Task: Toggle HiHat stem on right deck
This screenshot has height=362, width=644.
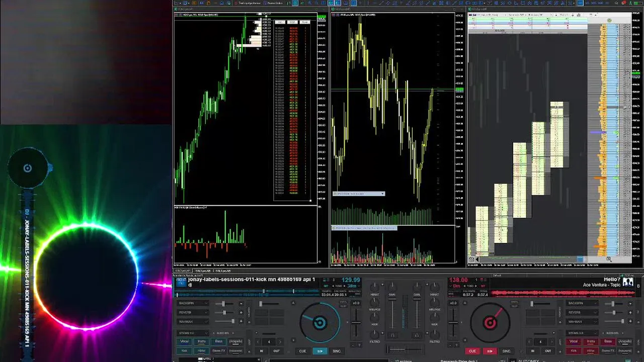Action: point(591,351)
